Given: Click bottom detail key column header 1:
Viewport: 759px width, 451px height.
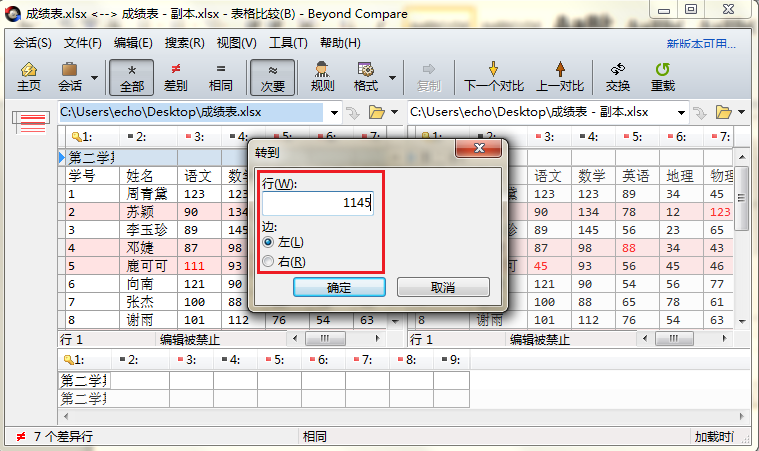Looking at the screenshot, I should pos(85,360).
